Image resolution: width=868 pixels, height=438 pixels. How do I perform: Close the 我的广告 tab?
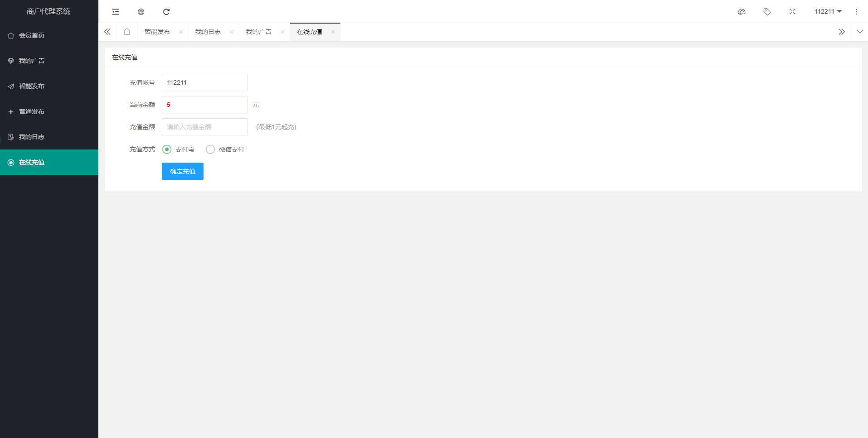pos(282,32)
